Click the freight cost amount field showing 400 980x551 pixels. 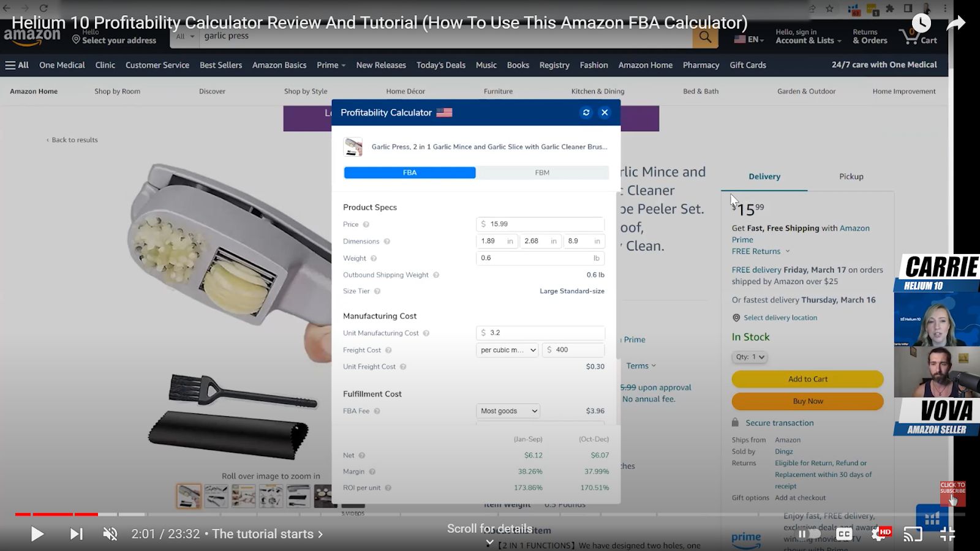tap(573, 350)
